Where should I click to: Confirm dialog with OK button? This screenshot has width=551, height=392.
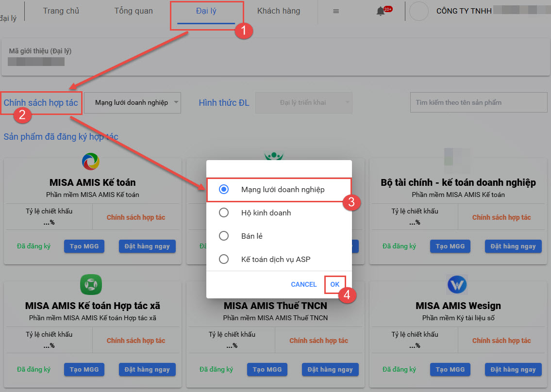[335, 284]
